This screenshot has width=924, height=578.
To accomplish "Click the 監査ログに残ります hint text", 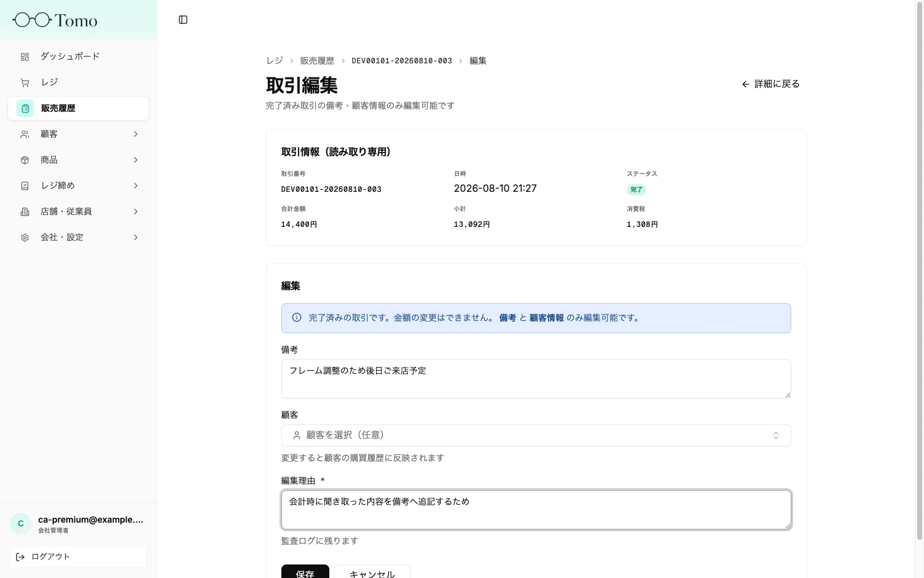I will [x=319, y=541].
